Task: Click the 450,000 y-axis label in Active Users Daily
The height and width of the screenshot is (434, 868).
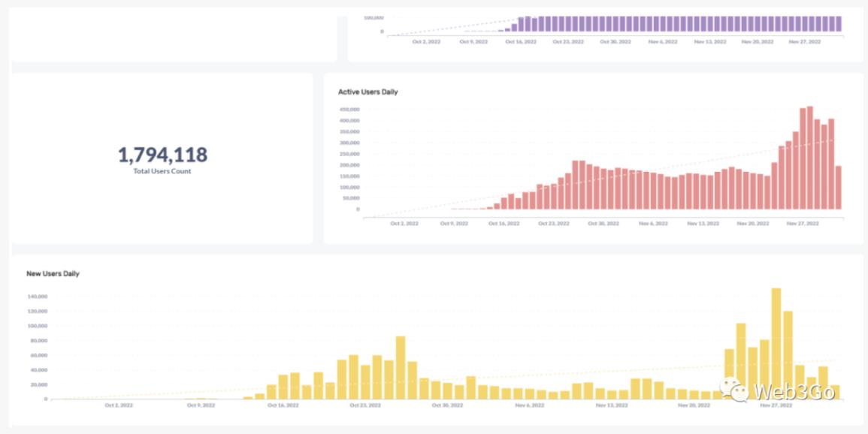Action: pyautogui.click(x=349, y=110)
